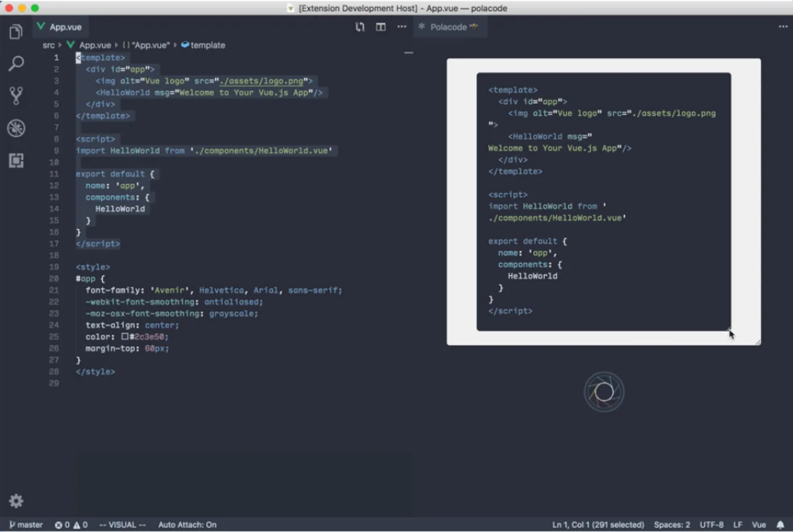Select src in the breadcrumb
This screenshot has width=793, height=532.
coord(49,45)
